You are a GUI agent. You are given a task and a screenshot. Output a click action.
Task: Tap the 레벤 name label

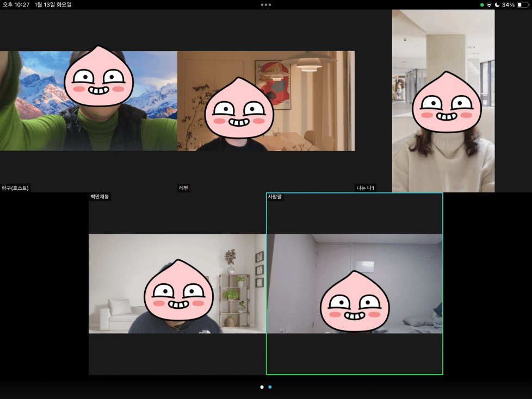[184, 188]
